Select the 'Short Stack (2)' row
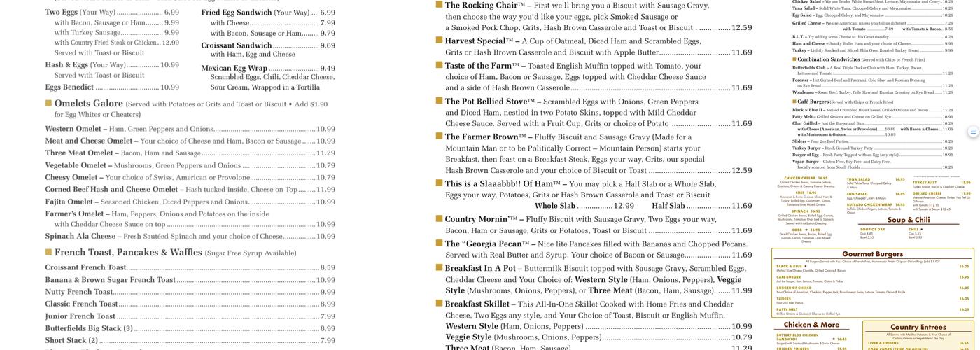Viewport: 980px width, 350px height. (x=190, y=341)
